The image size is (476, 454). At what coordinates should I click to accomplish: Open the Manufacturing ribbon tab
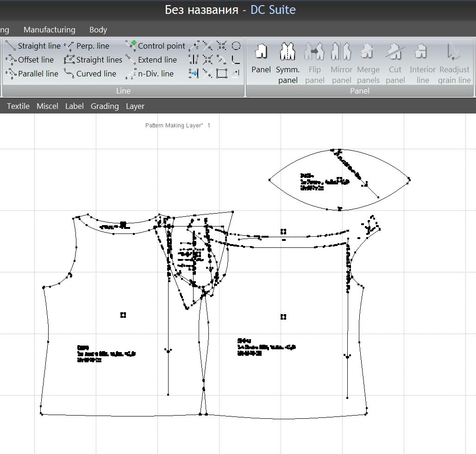coord(49,30)
